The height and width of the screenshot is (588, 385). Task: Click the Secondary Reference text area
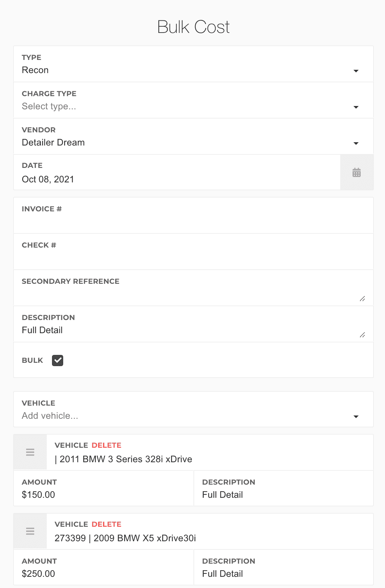(x=188, y=293)
